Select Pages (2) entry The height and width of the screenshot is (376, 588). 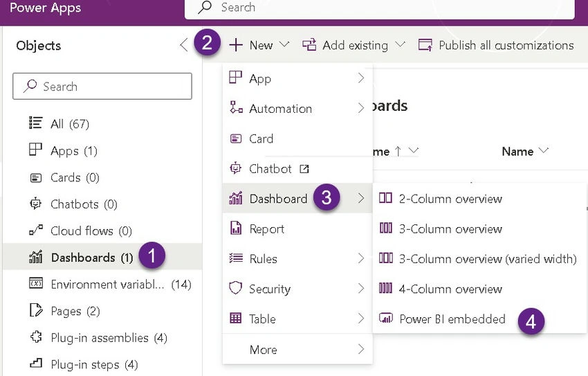click(102, 311)
